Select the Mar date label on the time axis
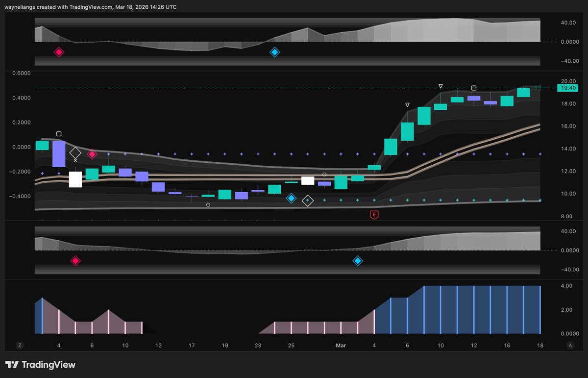Screen dimensions: 588x378 [x=341, y=345]
